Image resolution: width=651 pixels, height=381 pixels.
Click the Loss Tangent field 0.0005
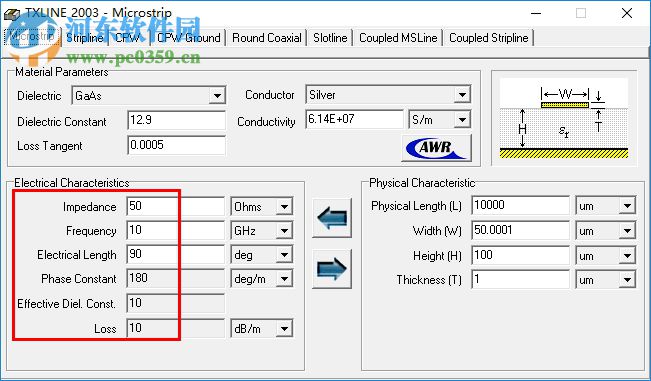pyautogui.click(x=176, y=145)
